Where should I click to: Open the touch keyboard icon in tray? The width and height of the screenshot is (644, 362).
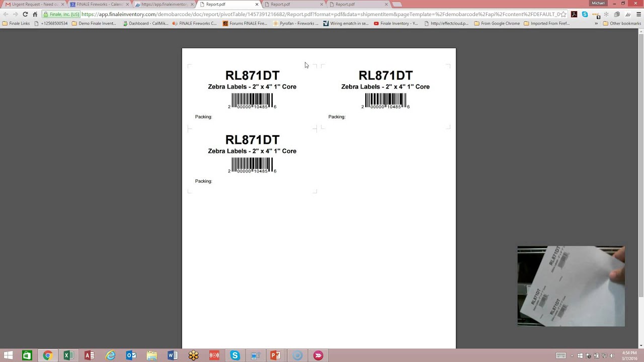[x=561, y=355]
